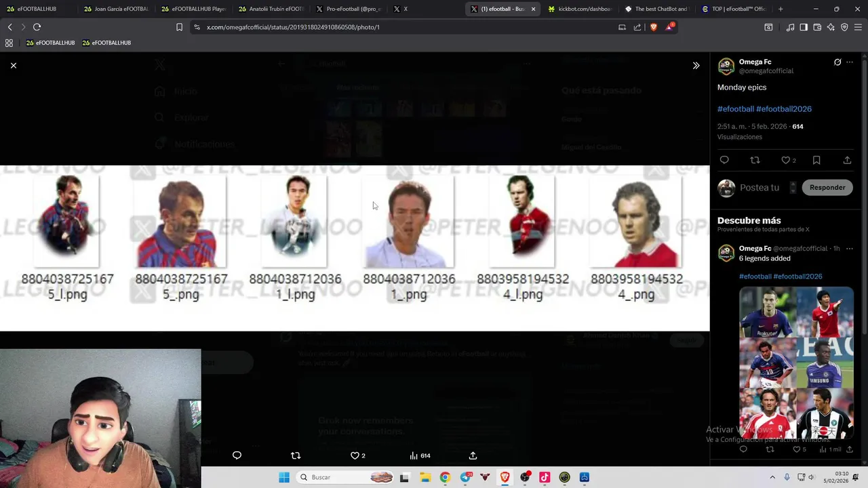Viewport: 868px width, 488px height.
Task: Close the photo viewer with the X
Action: (x=14, y=65)
